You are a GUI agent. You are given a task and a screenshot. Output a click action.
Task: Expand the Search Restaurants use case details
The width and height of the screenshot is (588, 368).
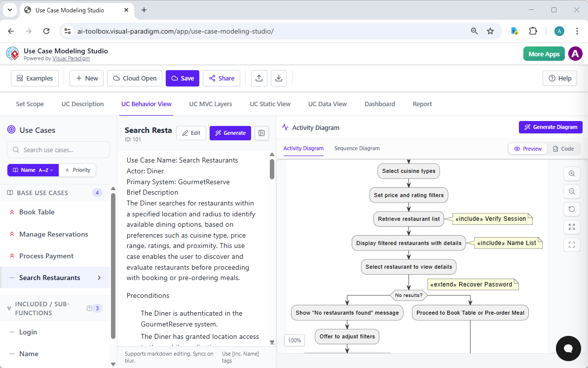tap(100, 278)
